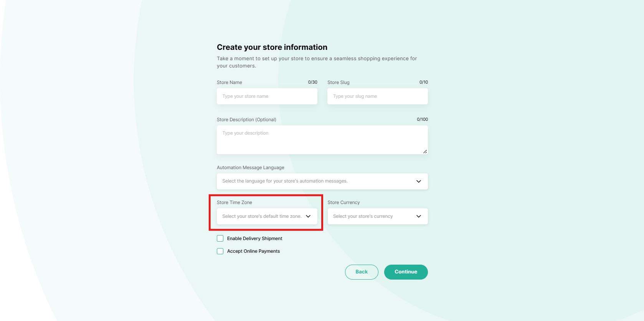Click the 'Store Description (Optional)' label

246,120
